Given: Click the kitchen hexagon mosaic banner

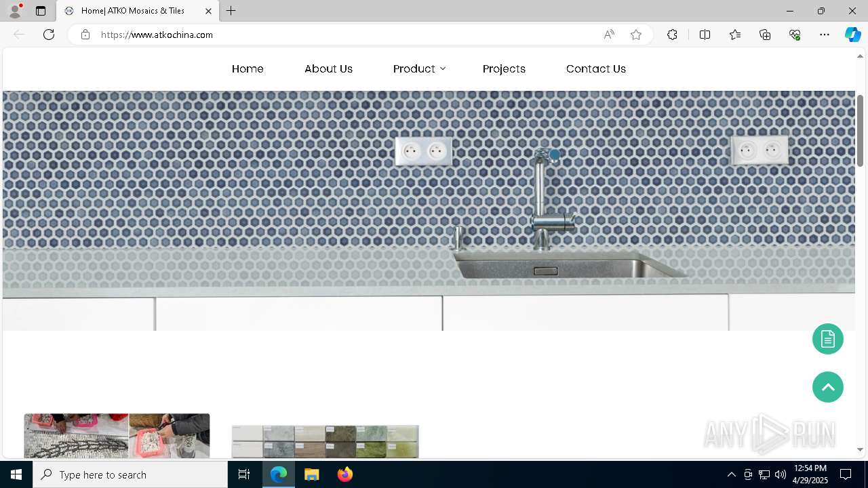Looking at the screenshot, I should tap(429, 211).
